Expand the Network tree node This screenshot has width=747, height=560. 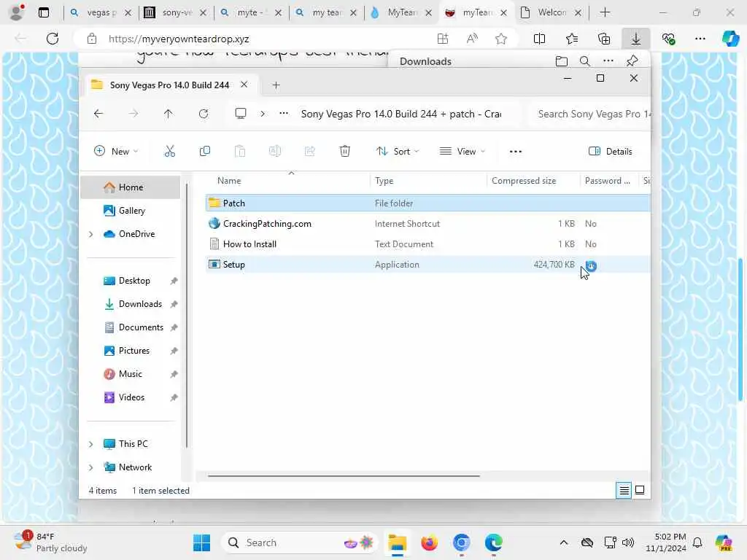(x=90, y=467)
